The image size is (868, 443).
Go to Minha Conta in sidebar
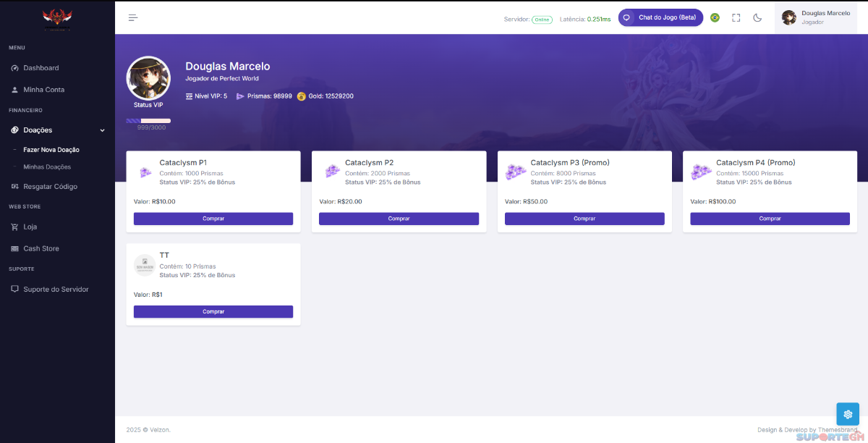[x=43, y=90]
